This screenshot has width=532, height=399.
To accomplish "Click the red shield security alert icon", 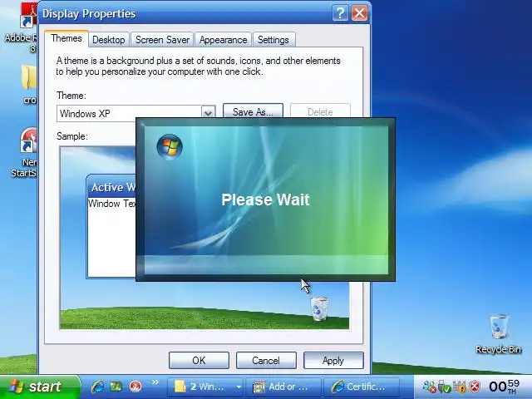I will [x=475, y=387].
